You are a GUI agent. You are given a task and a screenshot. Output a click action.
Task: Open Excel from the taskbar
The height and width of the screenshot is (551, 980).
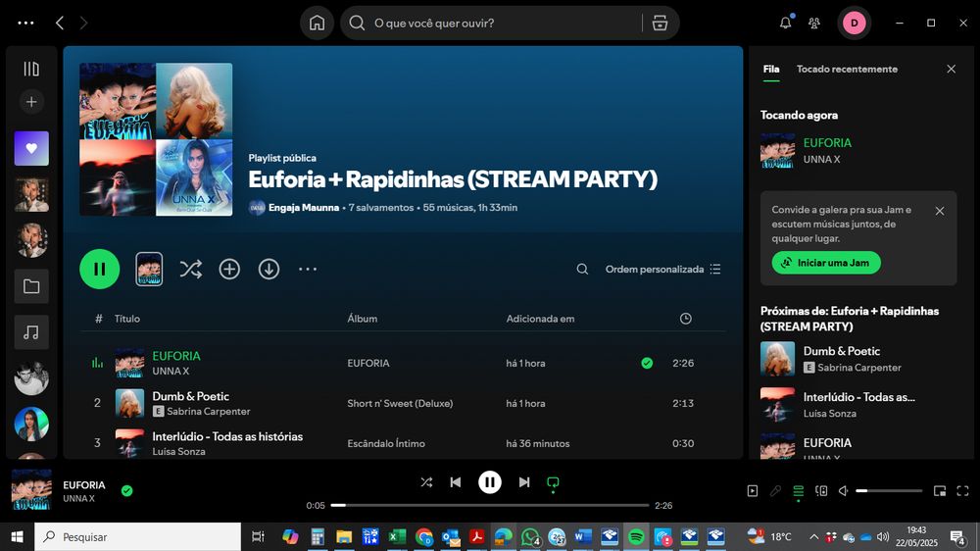(x=396, y=536)
